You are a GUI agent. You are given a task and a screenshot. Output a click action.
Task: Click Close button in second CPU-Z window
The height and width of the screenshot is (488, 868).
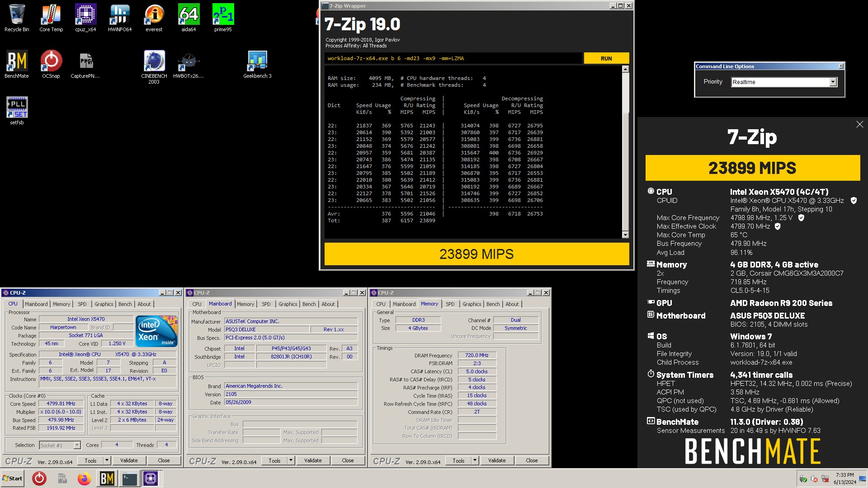coord(348,460)
